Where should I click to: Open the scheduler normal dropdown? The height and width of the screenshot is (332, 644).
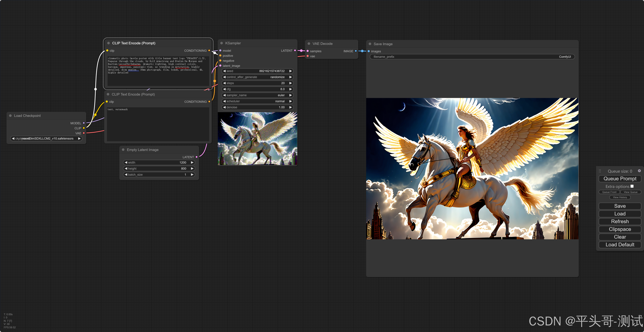[257, 101]
